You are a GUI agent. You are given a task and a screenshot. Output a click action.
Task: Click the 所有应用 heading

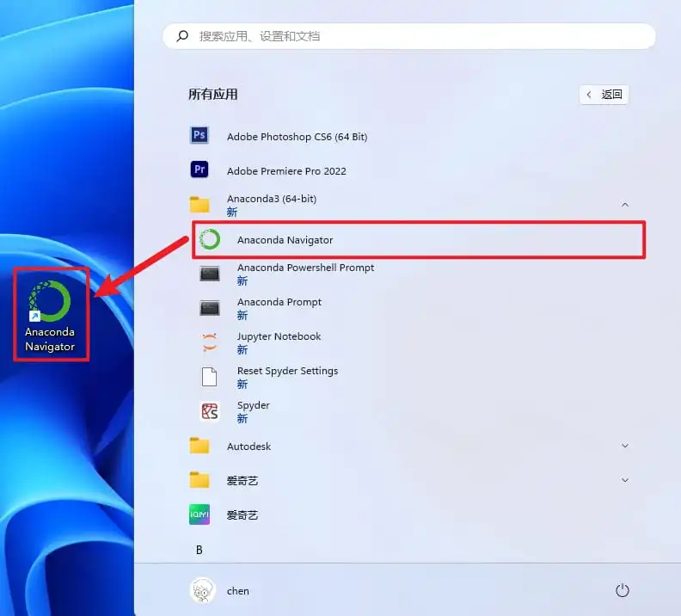point(213,95)
